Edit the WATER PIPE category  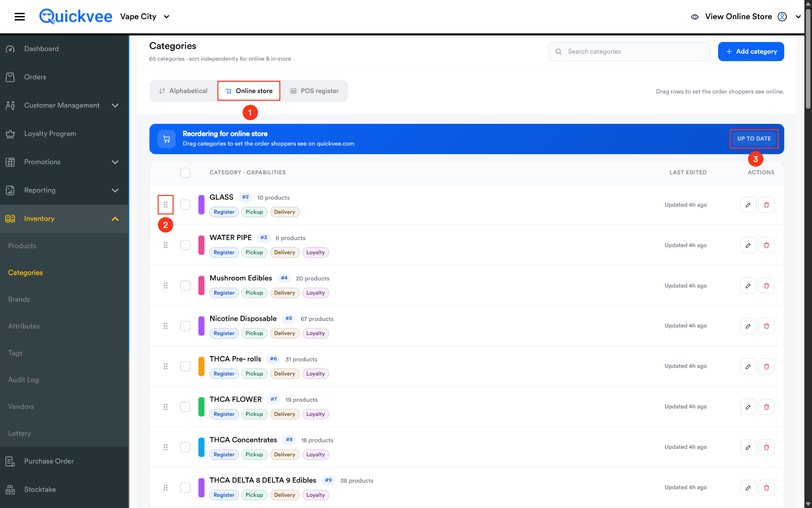point(748,245)
